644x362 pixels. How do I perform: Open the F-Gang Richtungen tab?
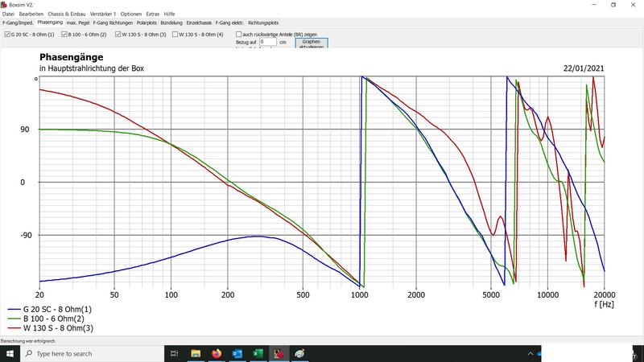pos(113,23)
